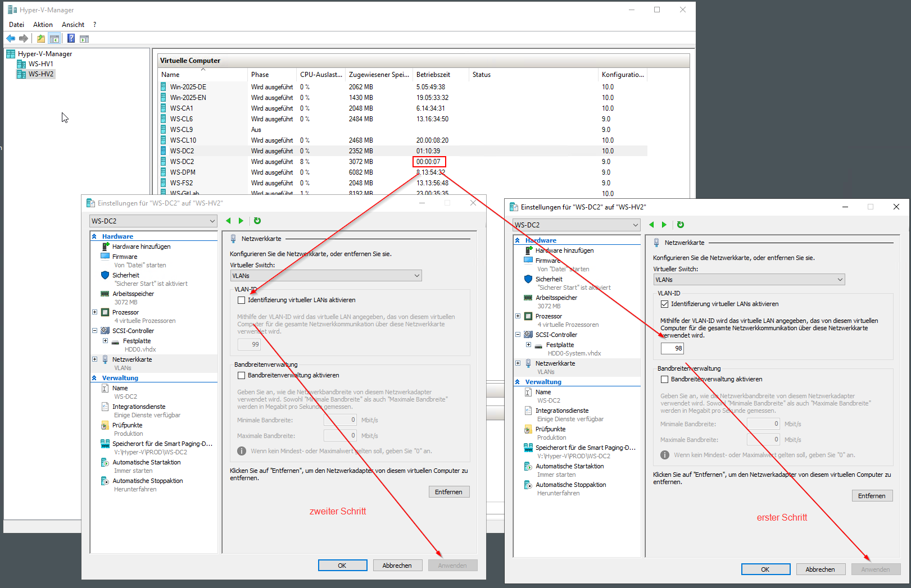The width and height of the screenshot is (911, 588).
Task: Select Arbeitsspeicher in left dialog
Action: click(x=133, y=294)
